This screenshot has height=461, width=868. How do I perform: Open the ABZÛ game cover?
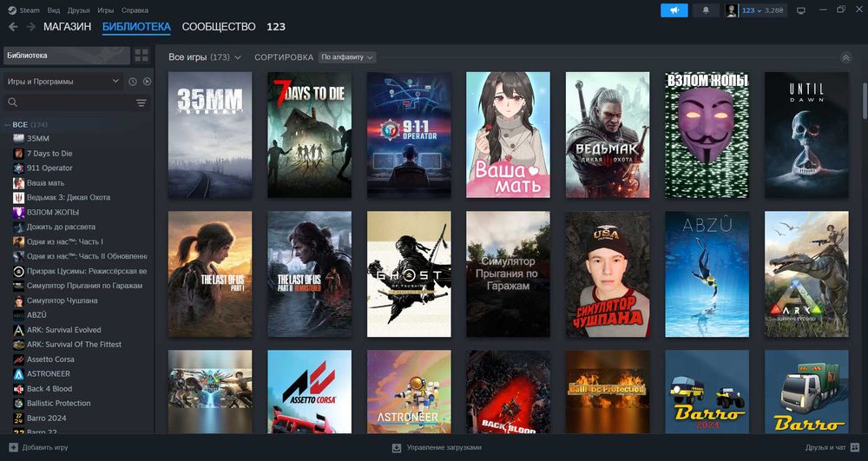[707, 274]
